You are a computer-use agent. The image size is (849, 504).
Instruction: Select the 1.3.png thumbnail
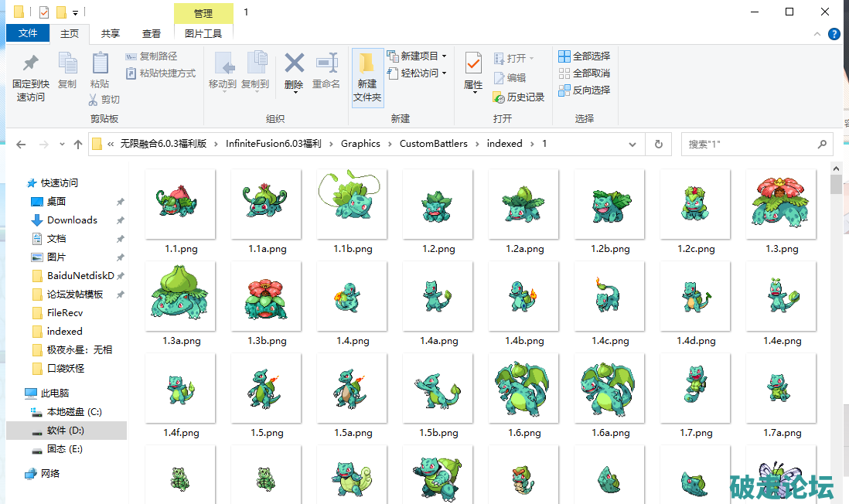tap(781, 204)
